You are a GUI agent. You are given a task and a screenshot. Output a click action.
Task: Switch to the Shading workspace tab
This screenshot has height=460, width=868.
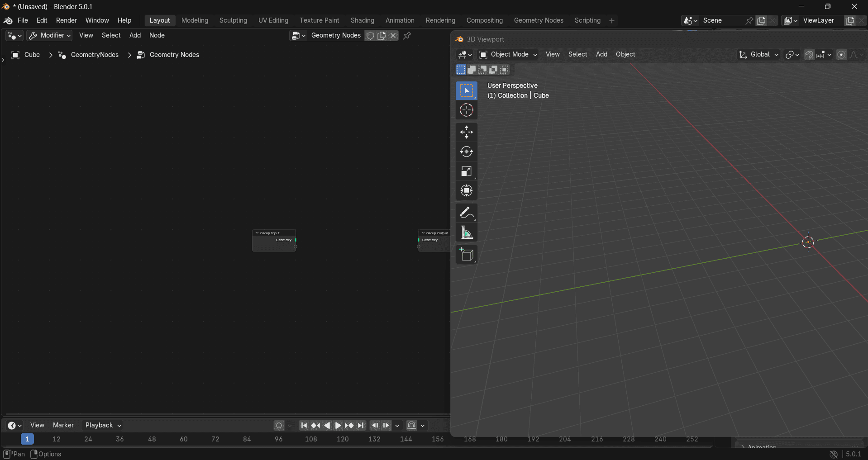tap(362, 20)
